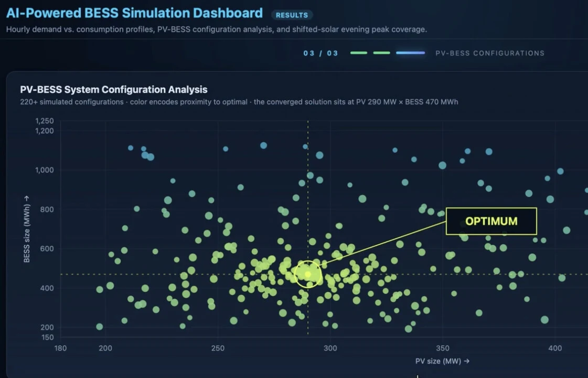Click the PV-BESS System Configuration Analysis heading

(114, 89)
